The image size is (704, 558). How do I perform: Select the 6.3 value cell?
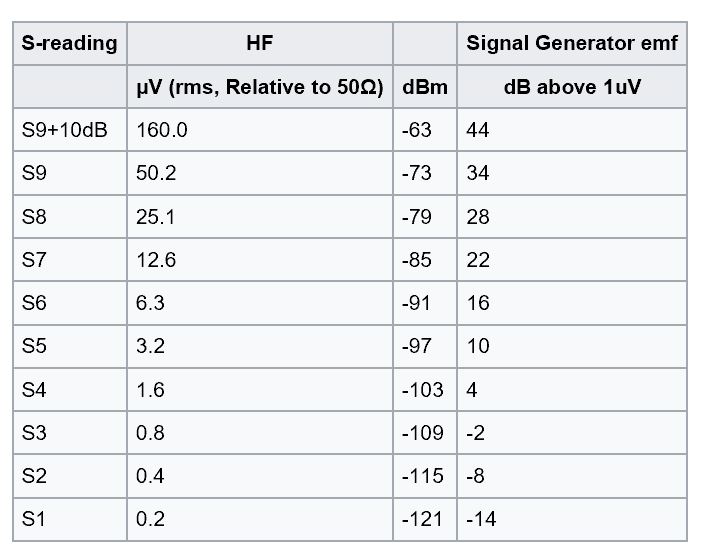tap(260, 303)
